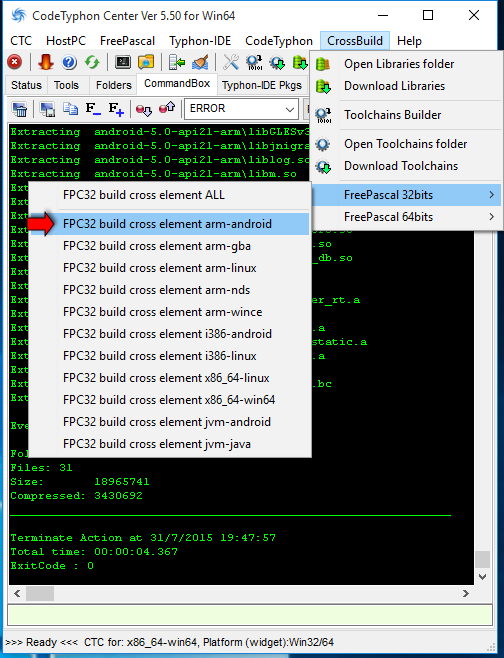The image size is (504, 658).
Task: Click the red stop/exit icon in toolbar
Action: click(x=15, y=63)
